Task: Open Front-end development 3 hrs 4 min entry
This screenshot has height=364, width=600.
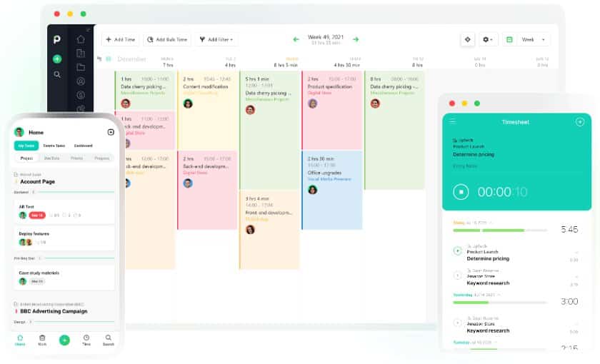Action: (x=269, y=230)
